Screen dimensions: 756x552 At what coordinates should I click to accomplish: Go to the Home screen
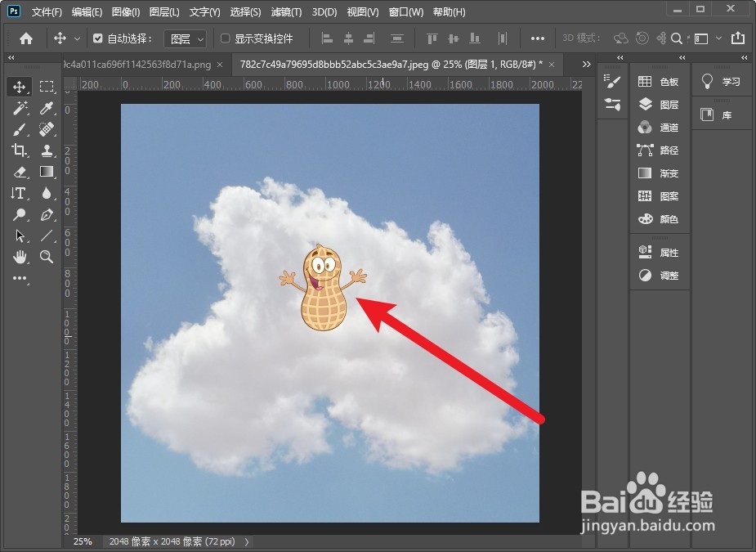click(x=26, y=38)
